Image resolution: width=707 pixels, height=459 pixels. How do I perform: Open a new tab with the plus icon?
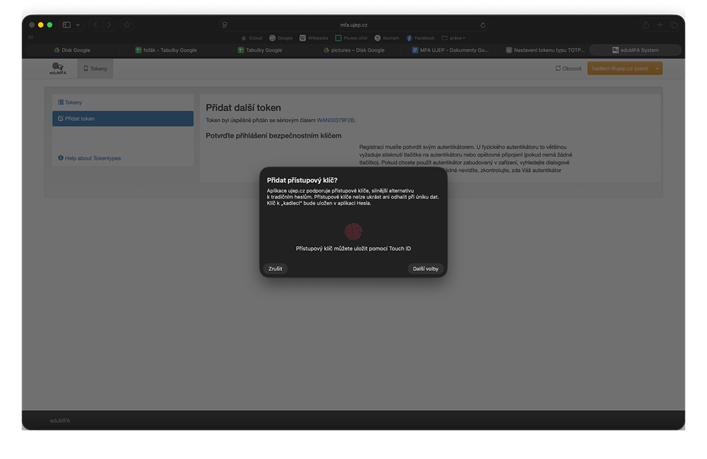click(x=660, y=25)
